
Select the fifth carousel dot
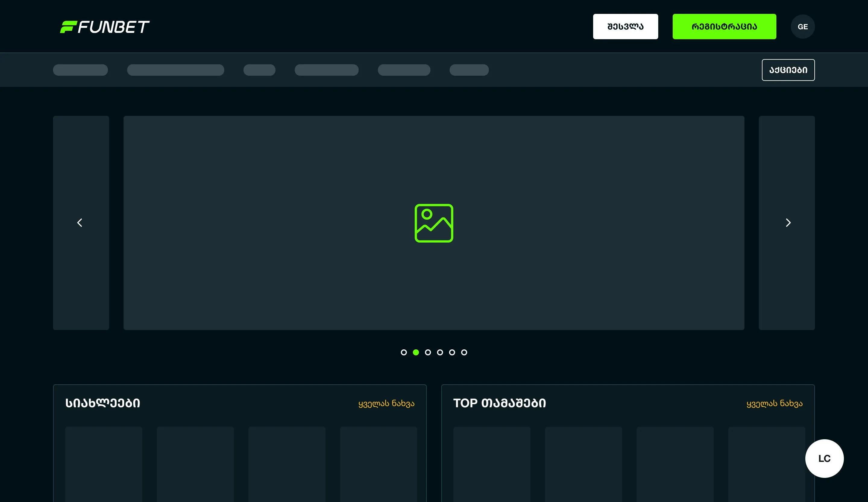pos(452,352)
